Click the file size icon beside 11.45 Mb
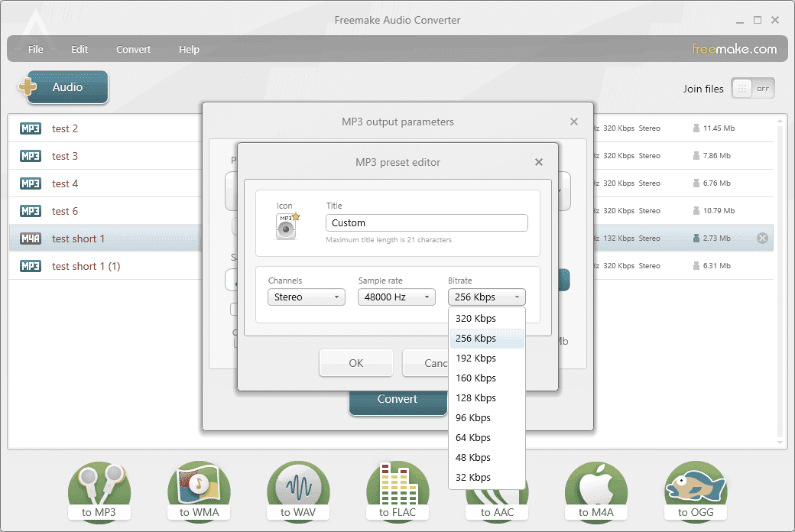This screenshot has height=532, width=795. [696, 128]
